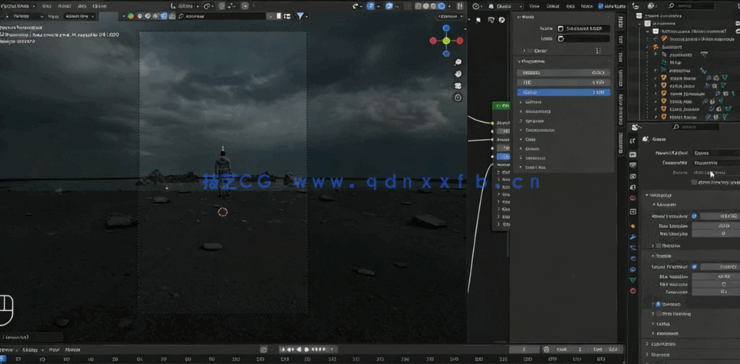Click the outliner search field
740x364 pixels.
[691, 6]
